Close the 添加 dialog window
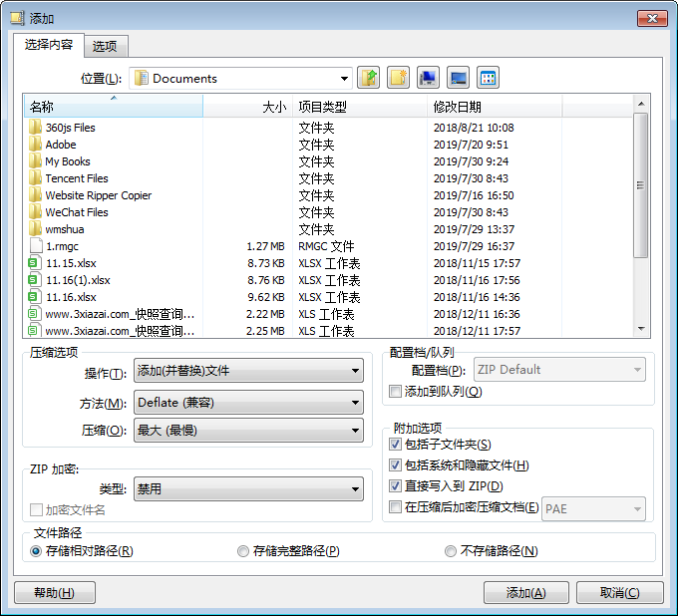Image resolution: width=678 pixels, height=616 pixels. [652, 19]
